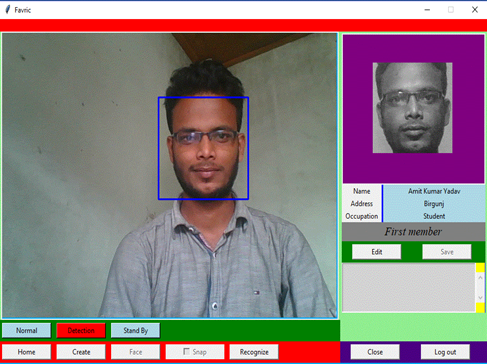Switch to Normal camera mode
This screenshot has width=487, height=364.
(26, 330)
